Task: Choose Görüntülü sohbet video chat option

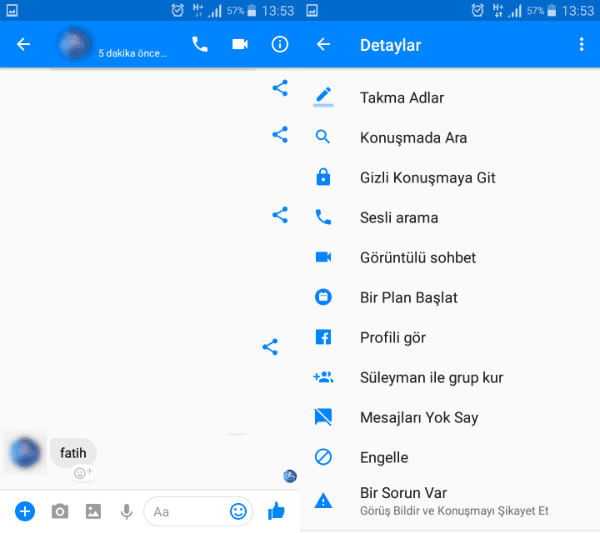Action: [450, 258]
